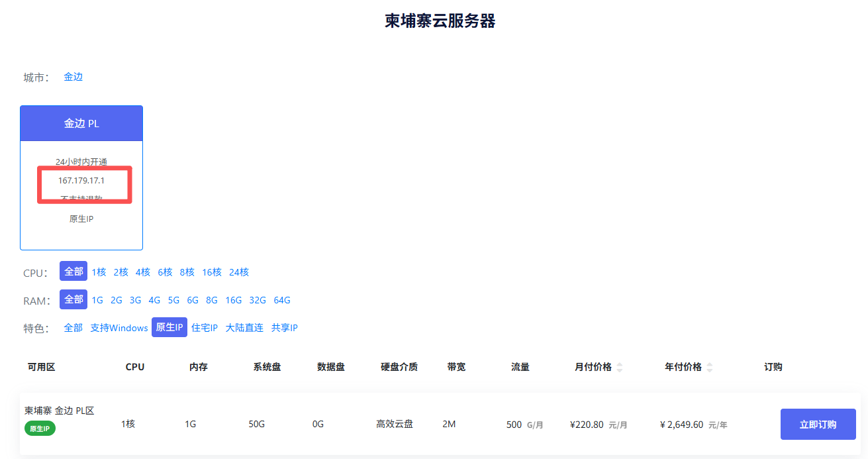Filter CPU by 4核
Viewport: 868px width, 459px height.
pyautogui.click(x=142, y=272)
